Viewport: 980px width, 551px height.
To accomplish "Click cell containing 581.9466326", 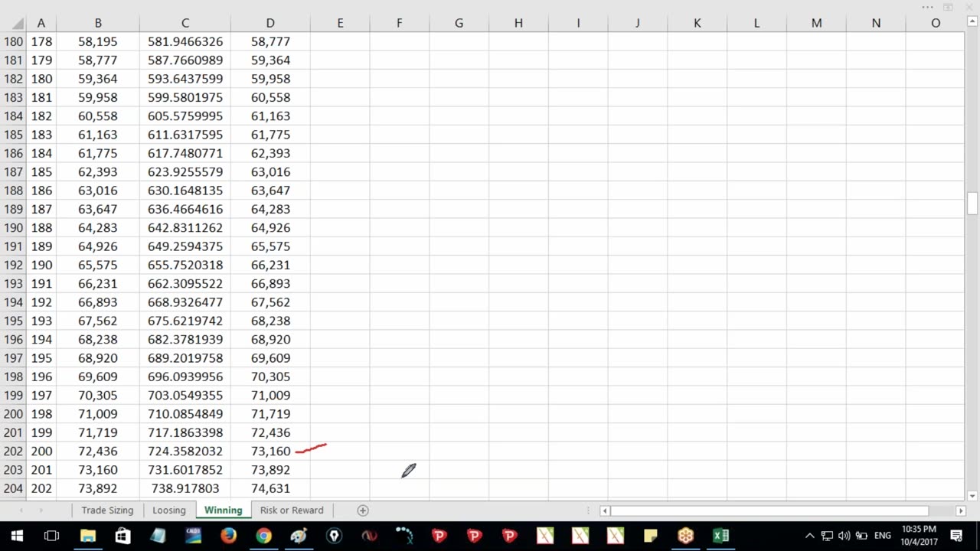I will [185, 41].
